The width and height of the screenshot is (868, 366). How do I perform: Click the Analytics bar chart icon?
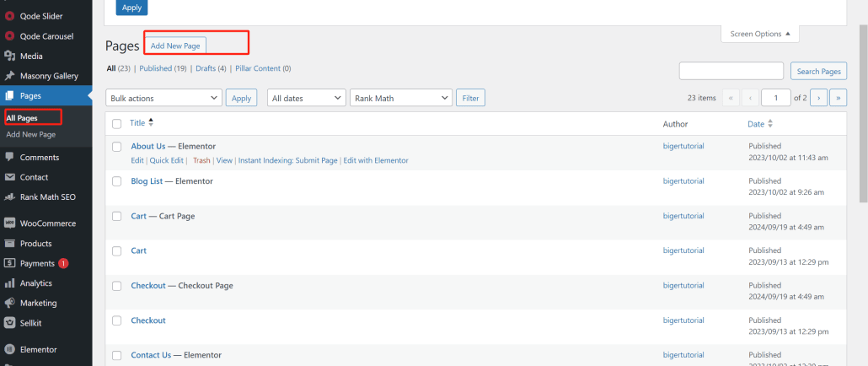tap(9, 283)
